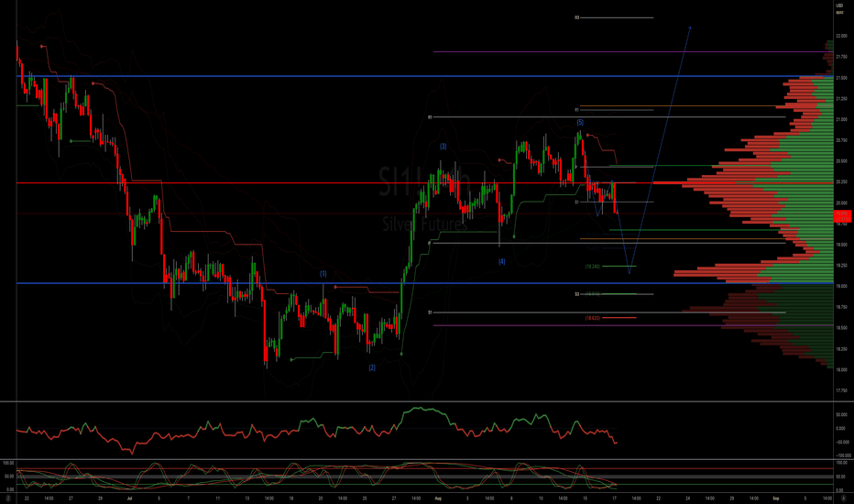Click the 19.000 price axis label
The height and width of the screenshot is (504, 854).
[841, 286]
